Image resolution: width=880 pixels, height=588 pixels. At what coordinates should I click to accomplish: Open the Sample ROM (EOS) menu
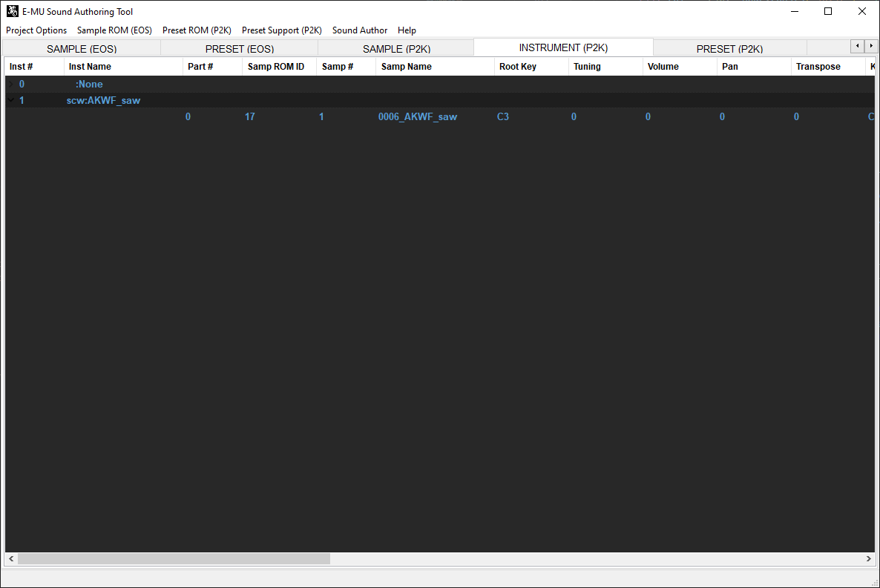coord(114,30)
